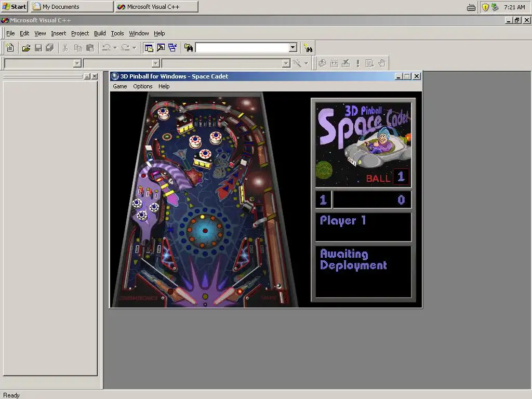Click the 'Player 1' label

343,220
